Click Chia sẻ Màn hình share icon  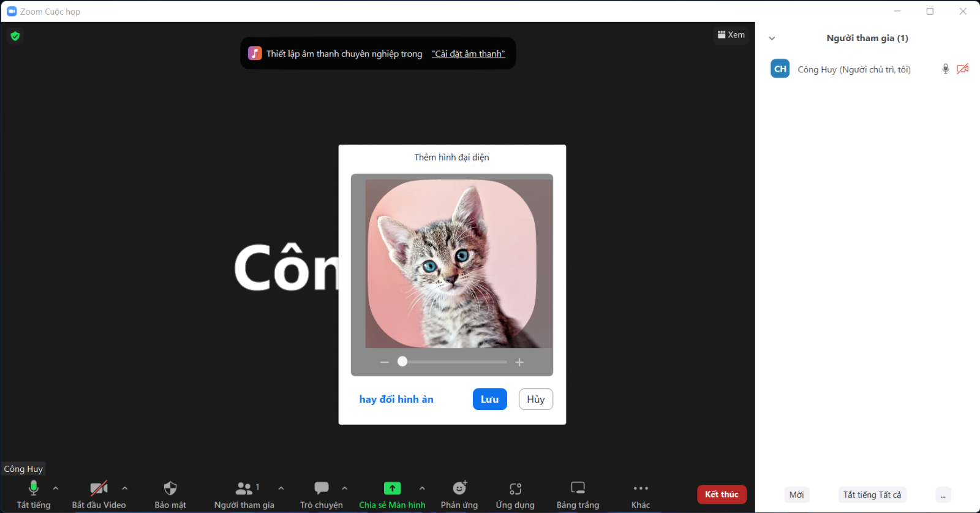392,488
